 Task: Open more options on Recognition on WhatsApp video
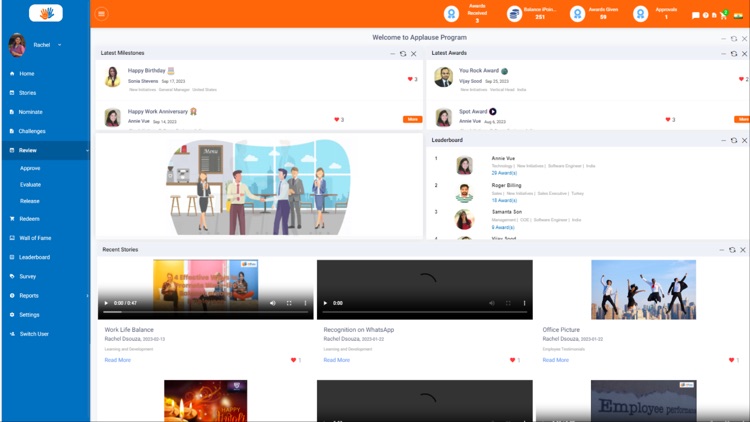pyautogui.click(x=524, y=303)
